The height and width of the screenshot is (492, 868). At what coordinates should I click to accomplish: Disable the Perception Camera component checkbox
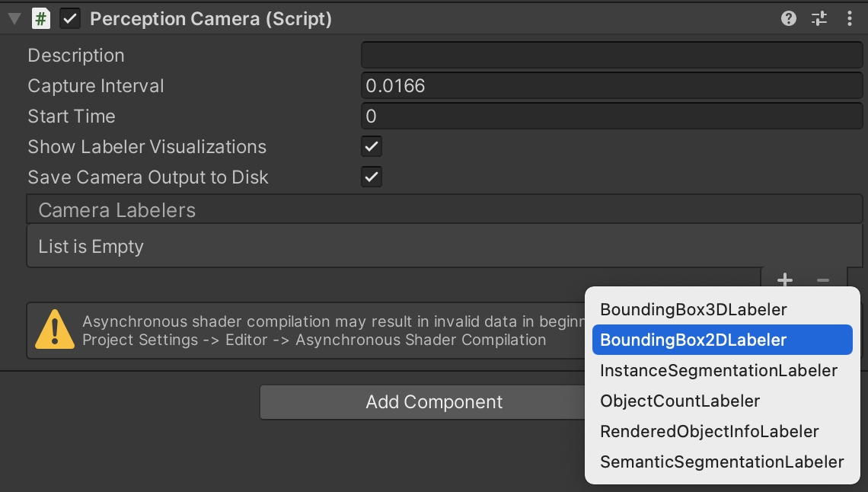70,19
